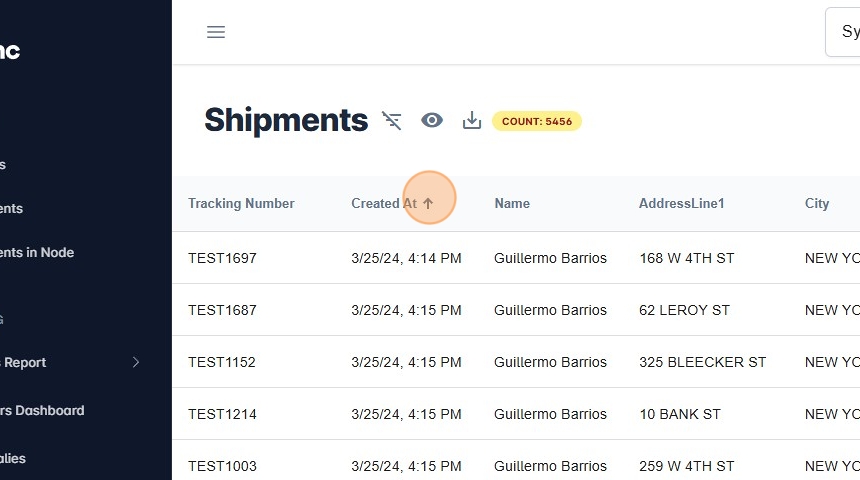Screen dimensions: 860x480
Task: Click address 259 W 4TH ST
Action: coord(687,466)
